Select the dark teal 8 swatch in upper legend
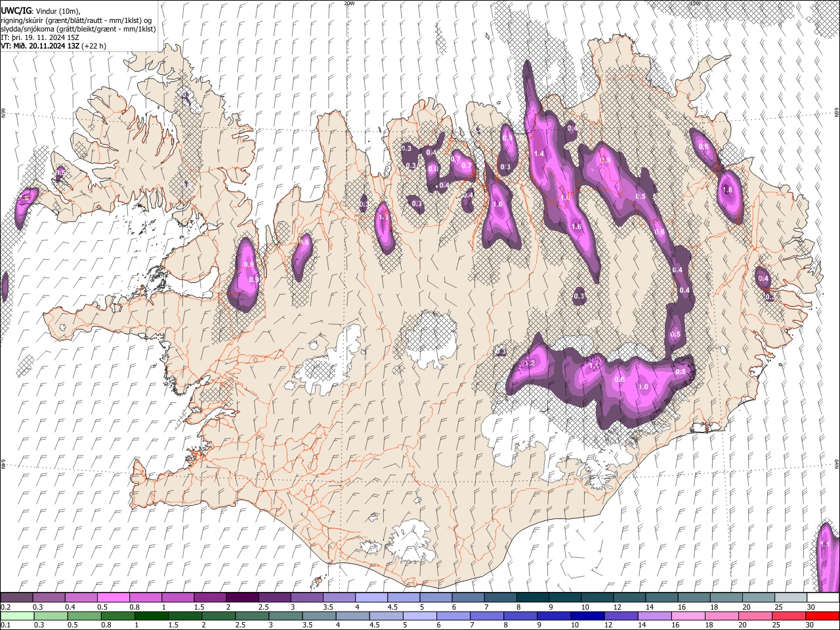 pyautogui.click(x=532, y=598)
